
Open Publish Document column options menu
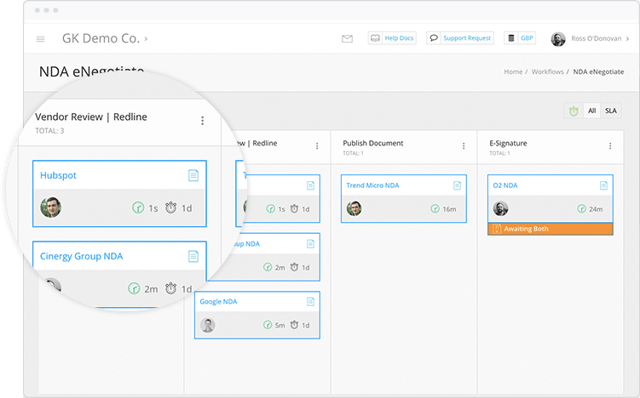[x=464, y=146]
